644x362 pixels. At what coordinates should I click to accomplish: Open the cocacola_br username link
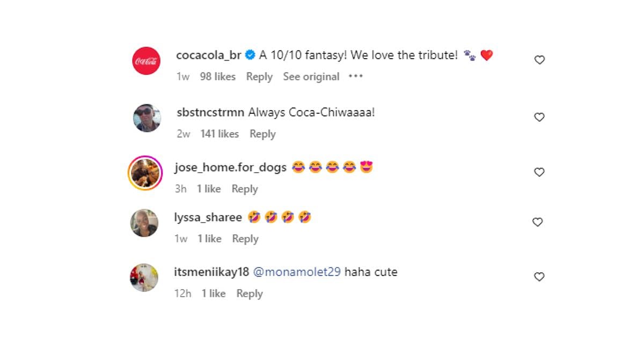coord(208,55)
